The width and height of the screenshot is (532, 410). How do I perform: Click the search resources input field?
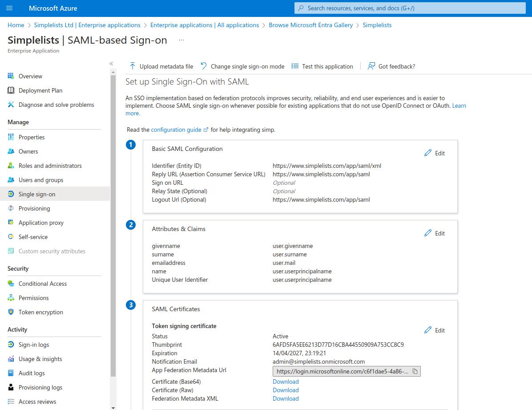click(x=410, y=8)
